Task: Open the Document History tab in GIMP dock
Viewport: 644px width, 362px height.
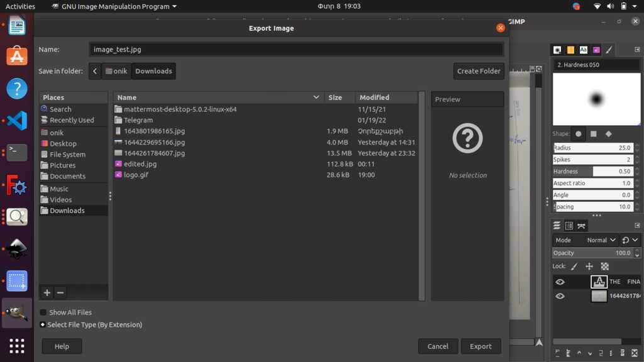Action: point(596,50)
